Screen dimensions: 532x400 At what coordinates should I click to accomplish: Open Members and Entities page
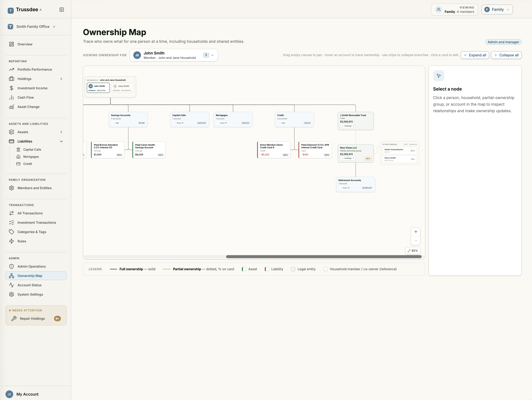[x=36, y=188]
